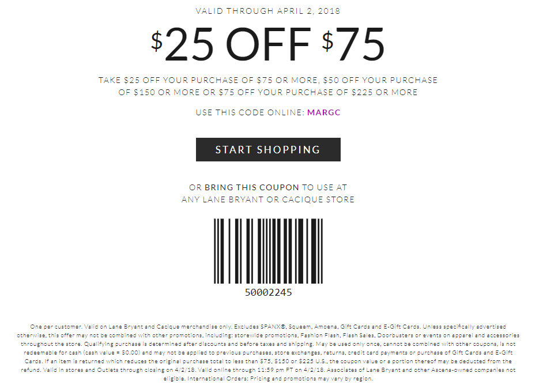Select the Use This Code Online label

pos(250,112)
